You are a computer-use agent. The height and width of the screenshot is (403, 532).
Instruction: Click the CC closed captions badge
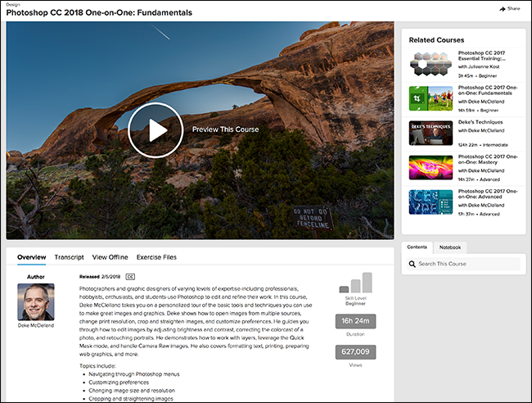pos(130,277)
